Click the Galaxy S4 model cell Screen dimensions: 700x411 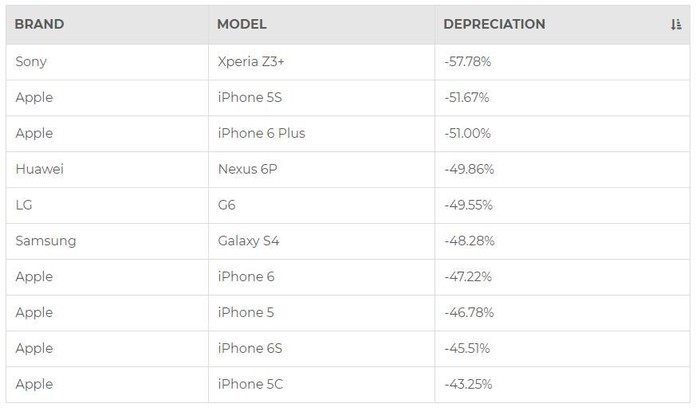click(251, 241)
